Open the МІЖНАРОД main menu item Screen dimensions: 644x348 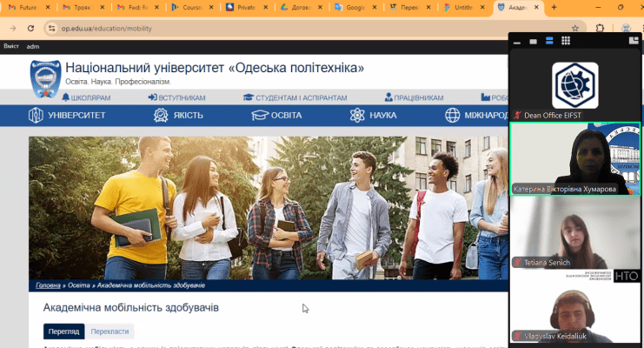(487, 115)
